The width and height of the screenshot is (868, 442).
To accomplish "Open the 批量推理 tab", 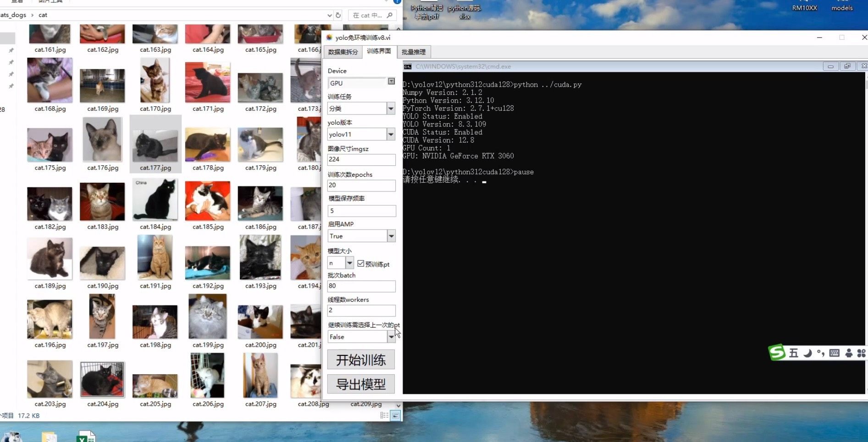I will [x=414, y=52].
